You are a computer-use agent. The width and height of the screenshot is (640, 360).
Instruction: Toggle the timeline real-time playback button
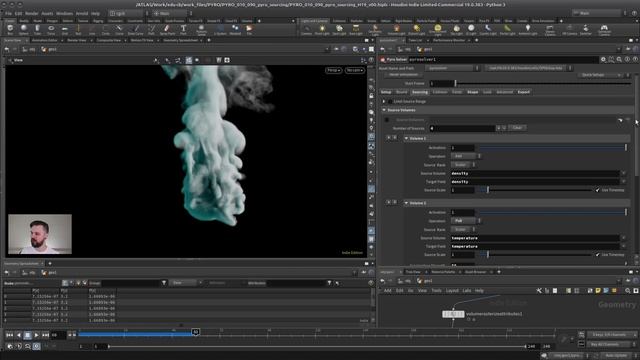(36, 346)
